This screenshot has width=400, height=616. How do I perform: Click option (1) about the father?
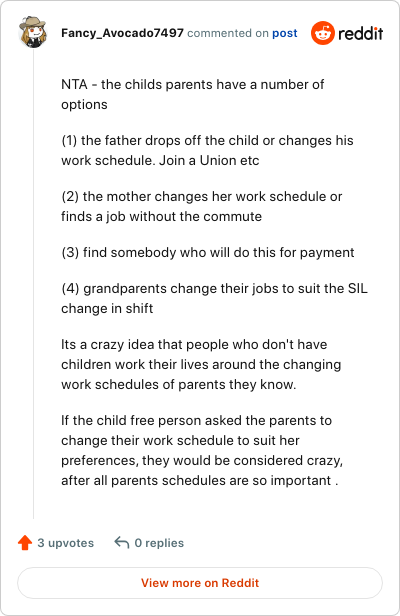click(207, 150)
